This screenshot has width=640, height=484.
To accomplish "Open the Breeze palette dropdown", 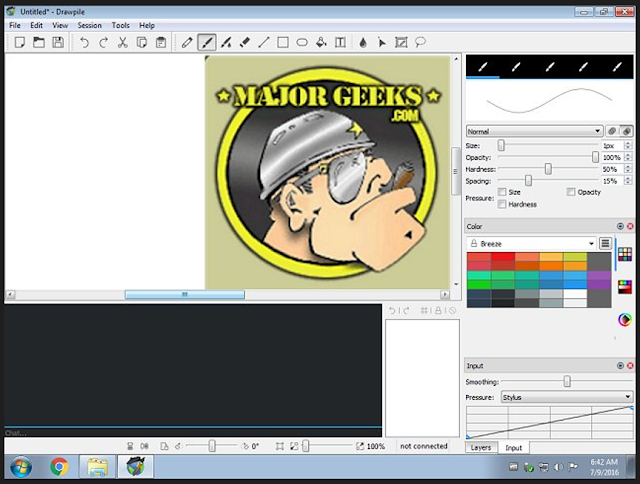I will 531,244.
